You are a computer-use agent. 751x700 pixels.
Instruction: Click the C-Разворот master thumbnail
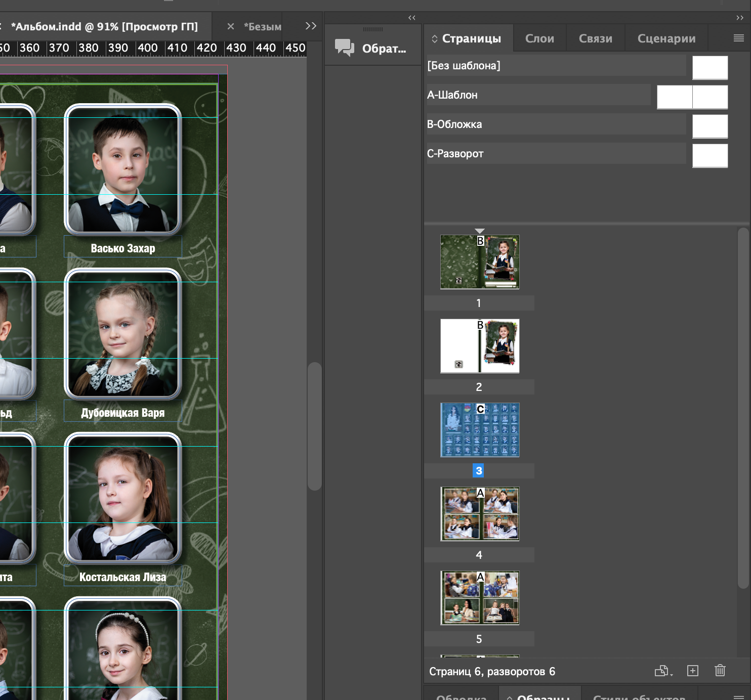(710, 156)
